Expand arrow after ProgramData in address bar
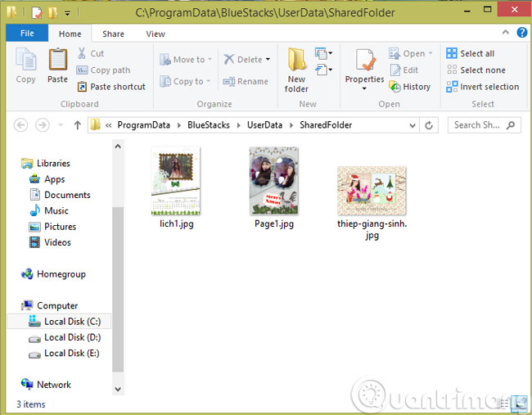Screen dimensions: 532x415 tap(178, 125)
